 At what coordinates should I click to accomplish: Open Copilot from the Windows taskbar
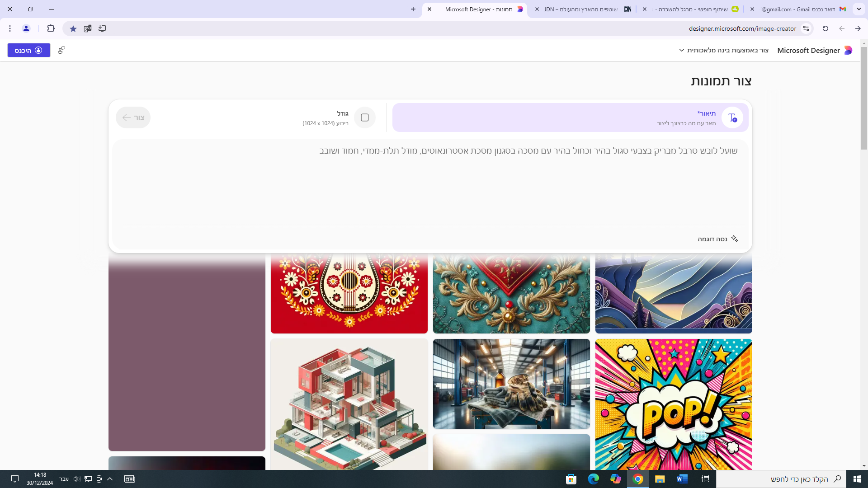click(615, 479)
